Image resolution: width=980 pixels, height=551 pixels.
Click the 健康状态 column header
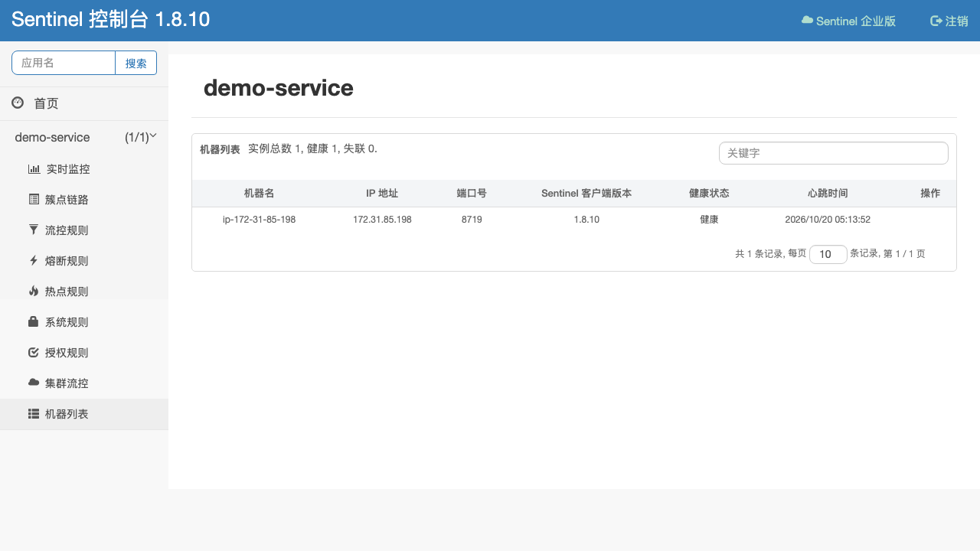tap(709, 194)
